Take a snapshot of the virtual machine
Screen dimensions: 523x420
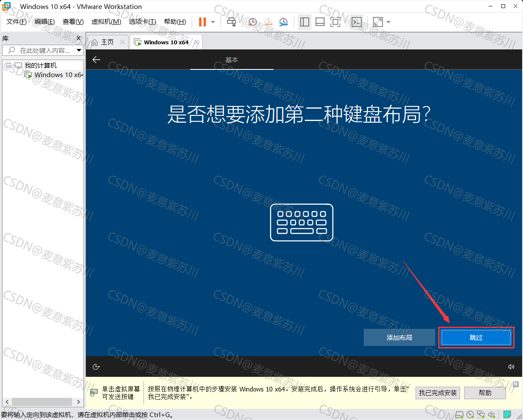(253, 22)
